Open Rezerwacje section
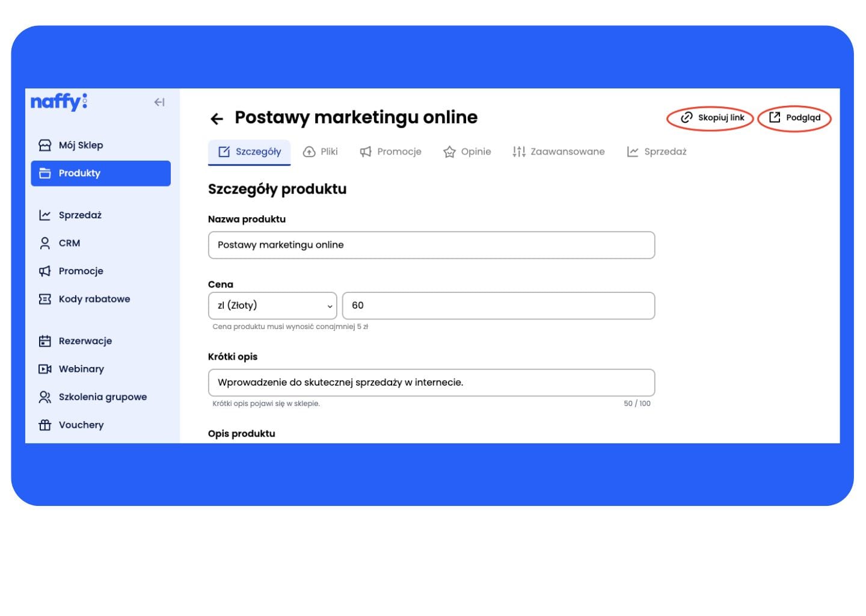The height and width of the screenshot is (616, 866). (100, 341)
